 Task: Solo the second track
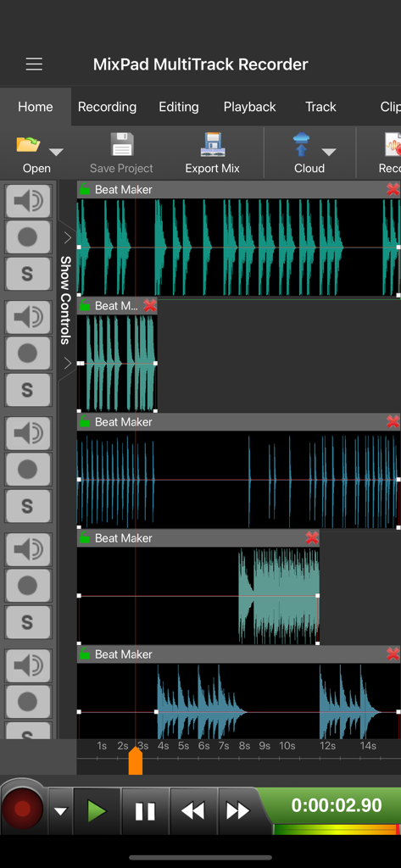click(x=28, y=390)
